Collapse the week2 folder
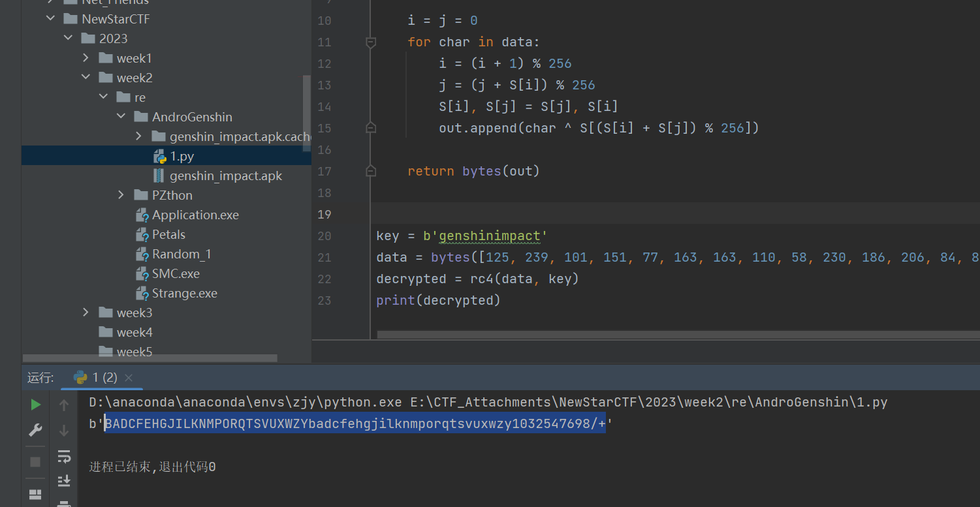The width and height of the screenshot is (980, 507). 86,78
